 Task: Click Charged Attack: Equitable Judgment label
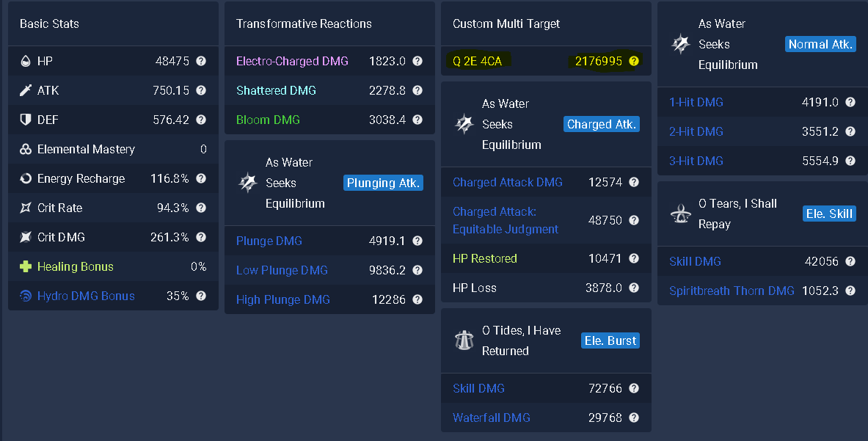click(x=506, y=220)
